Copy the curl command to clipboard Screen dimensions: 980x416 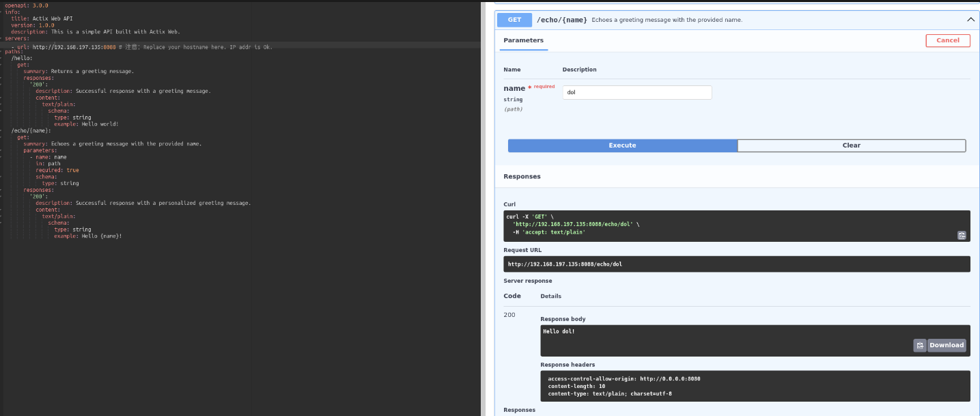(962, 235)
